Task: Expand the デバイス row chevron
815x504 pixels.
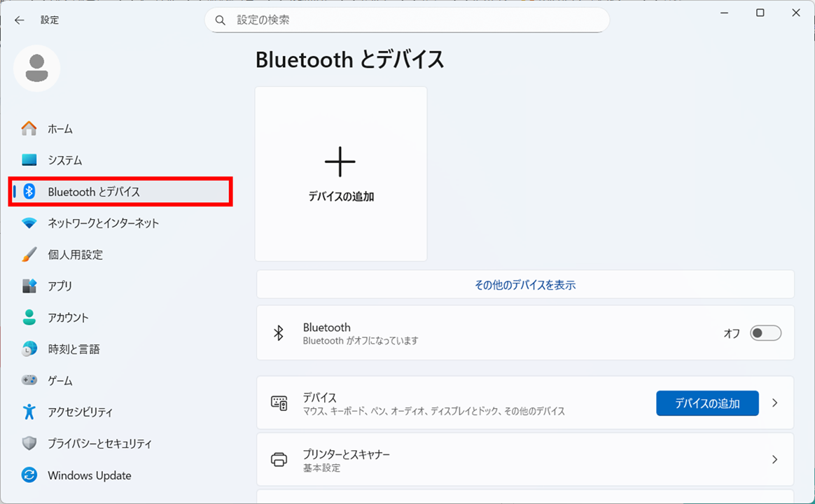Action: pyautogui.click(x=774, y=403)
